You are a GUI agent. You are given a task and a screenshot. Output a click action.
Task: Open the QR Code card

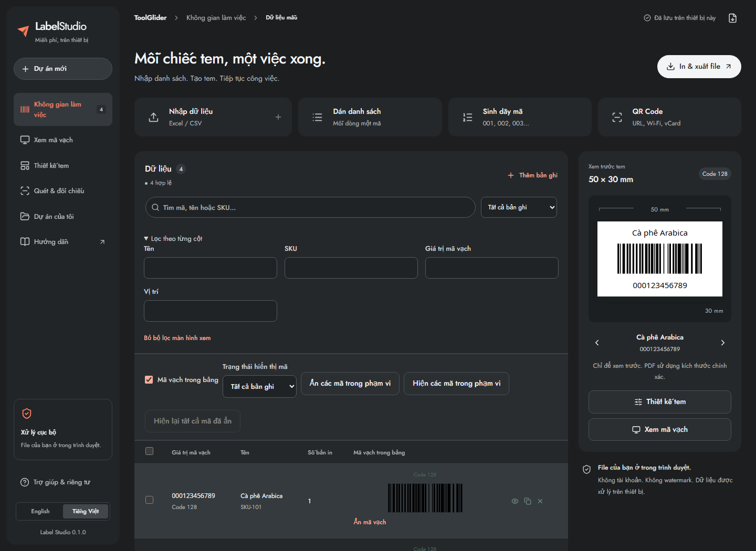tap(669, 117)
